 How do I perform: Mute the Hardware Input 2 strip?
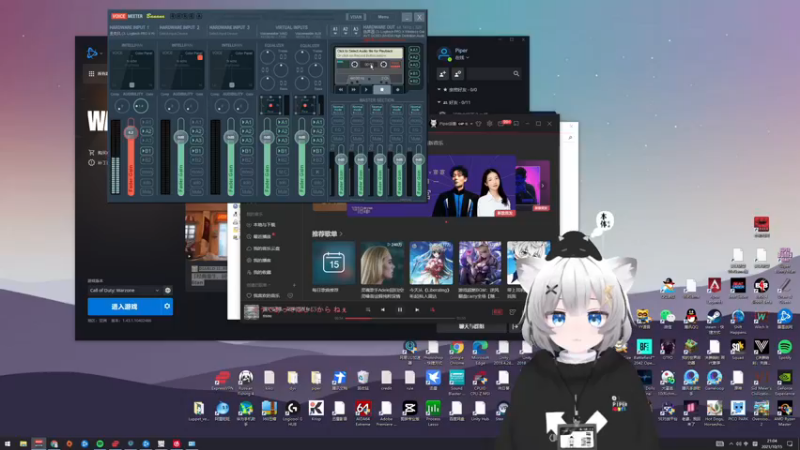coord(196,192)
